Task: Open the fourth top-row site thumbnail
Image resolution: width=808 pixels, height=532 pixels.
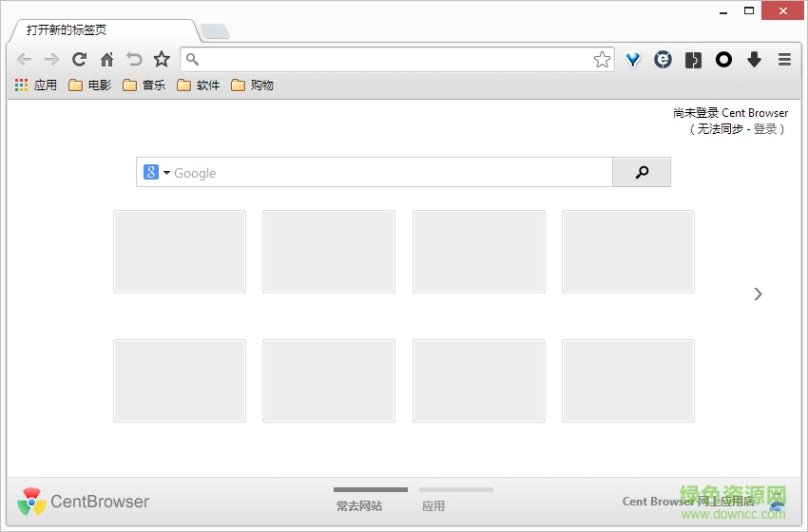Action: 628,252
